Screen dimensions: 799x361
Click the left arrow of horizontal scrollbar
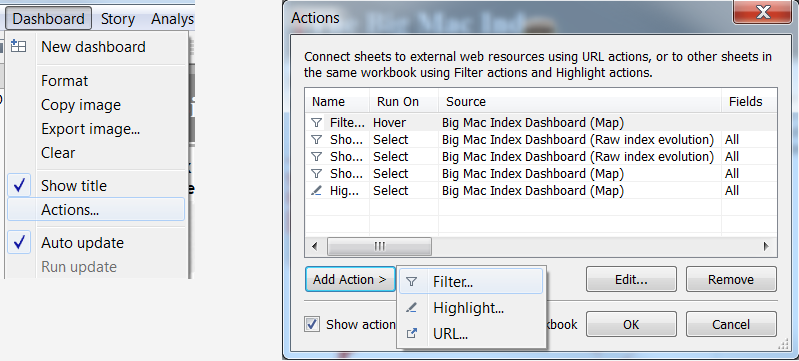coord(315,246)
